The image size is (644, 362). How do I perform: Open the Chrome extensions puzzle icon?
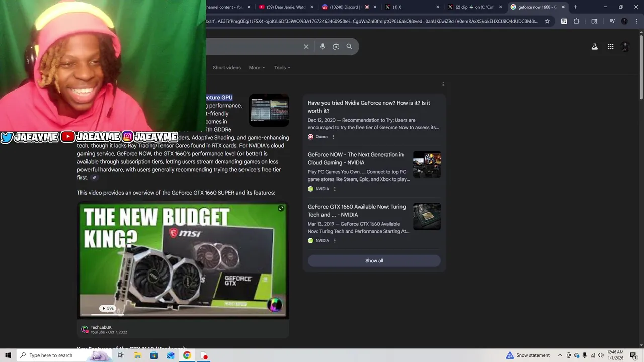click(577, 21)
